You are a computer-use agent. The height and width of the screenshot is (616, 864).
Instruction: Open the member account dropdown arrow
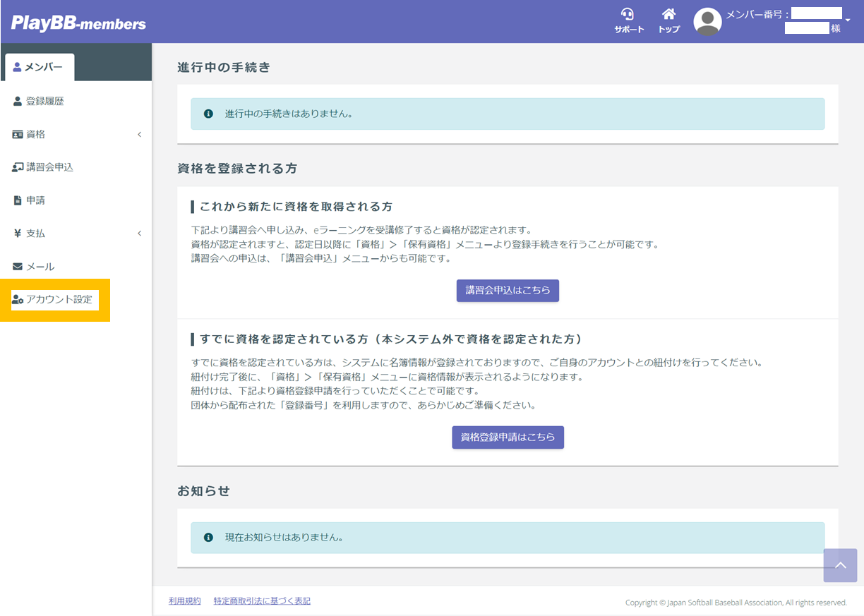pos(848,20)
